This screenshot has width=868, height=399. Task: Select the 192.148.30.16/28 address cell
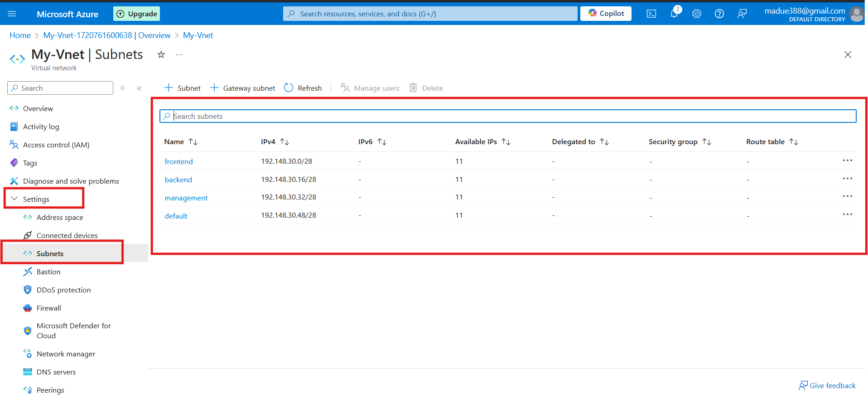289,180
